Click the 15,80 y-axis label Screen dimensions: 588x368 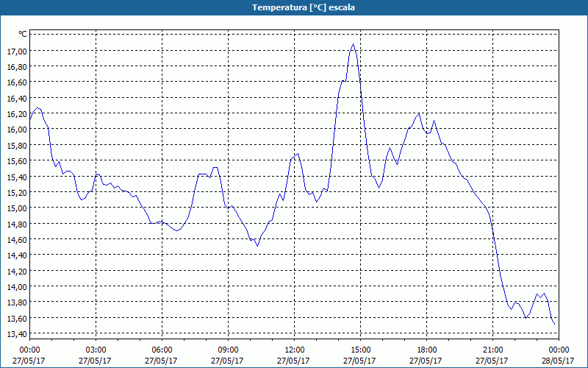point(17,145)
